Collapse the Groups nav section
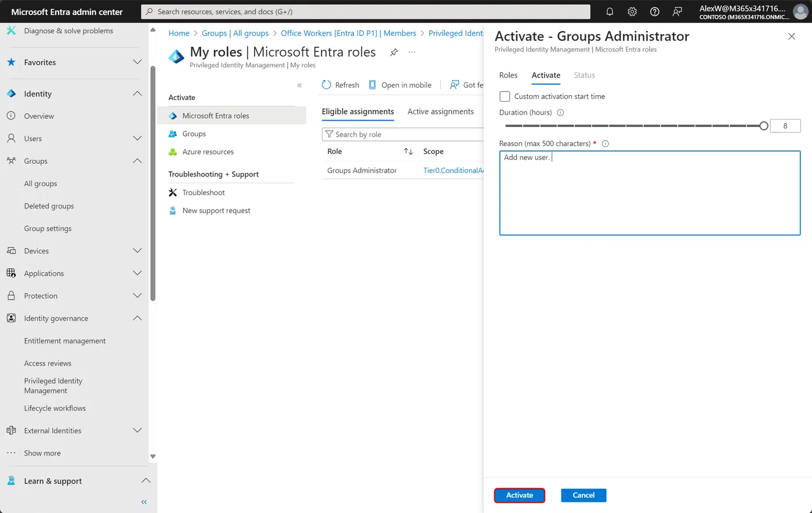Image resolution: width=812 pixels, height=513 pixels. (137, 161)
